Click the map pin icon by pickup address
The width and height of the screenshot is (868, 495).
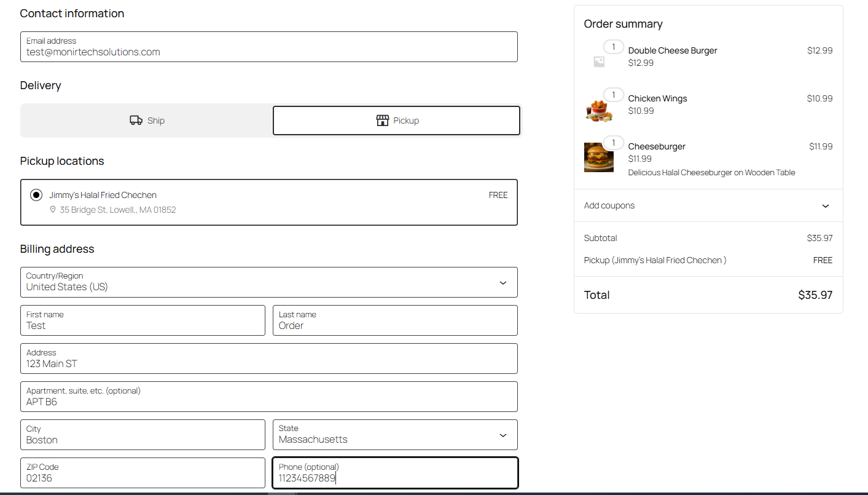pyautogui.click(x=53, y=210)
